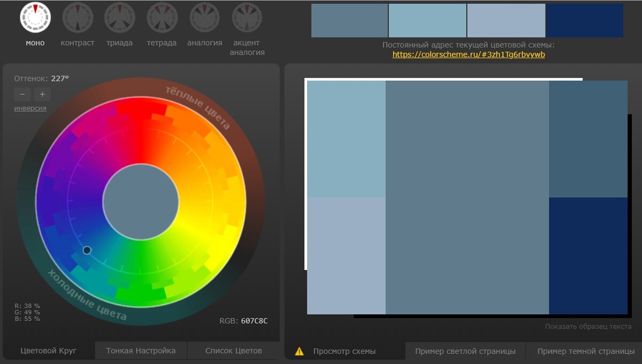The image size is (642, 364).
Task: Click Показать образец текста link
Action: pos(588,326)
